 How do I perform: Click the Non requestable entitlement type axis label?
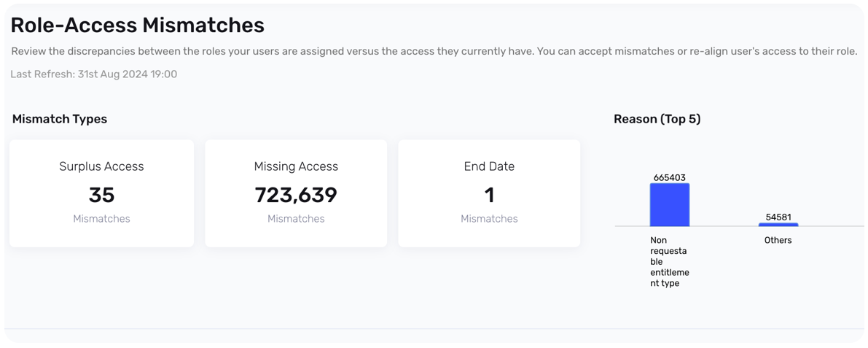(x=669, y=261)
